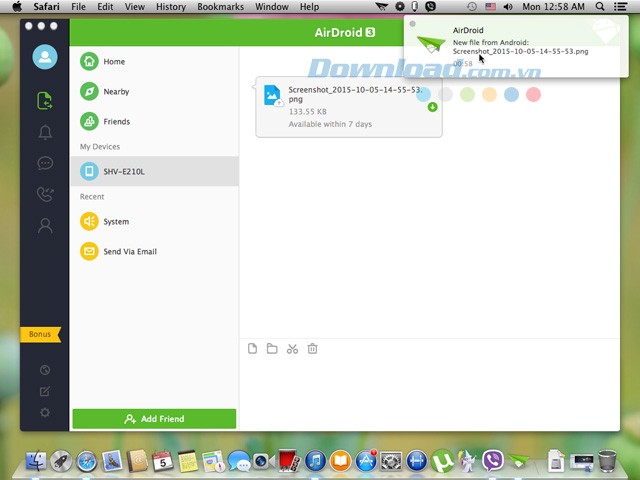Click the trash delete icon in toolbar
Screen dimensions: 640x480
(312, 349)
